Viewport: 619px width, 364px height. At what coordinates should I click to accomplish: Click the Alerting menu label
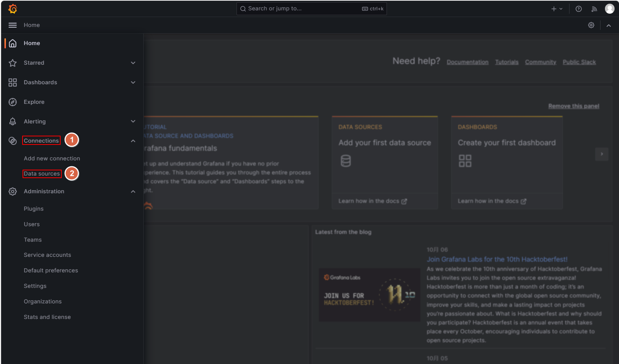coord(35,122)
